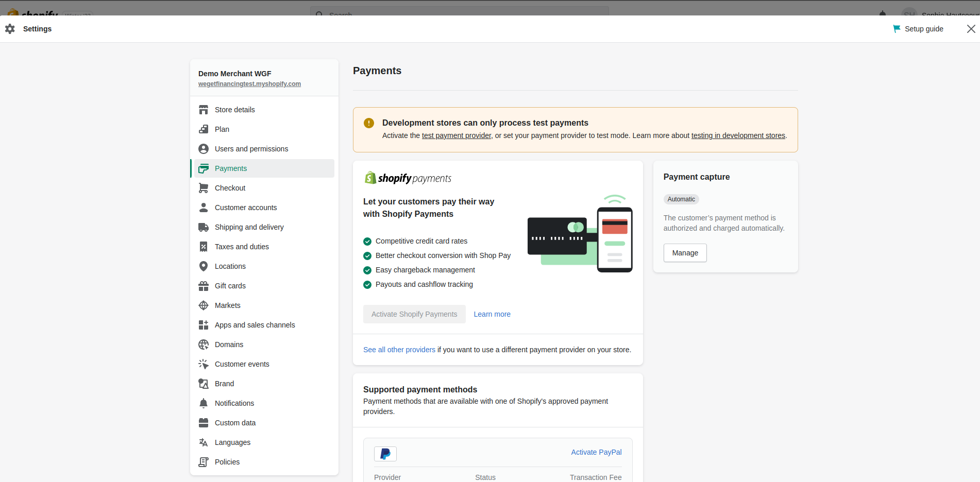Open Customer accounts settings
The image size is (980, 482).
pyautogui.click(x=264, y=208)
